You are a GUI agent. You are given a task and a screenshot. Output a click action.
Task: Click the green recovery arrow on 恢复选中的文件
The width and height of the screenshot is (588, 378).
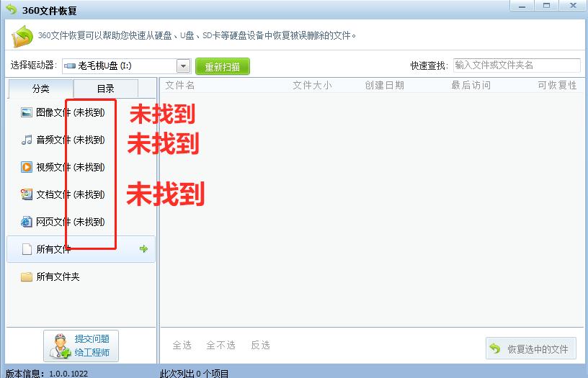coord(495,348)
